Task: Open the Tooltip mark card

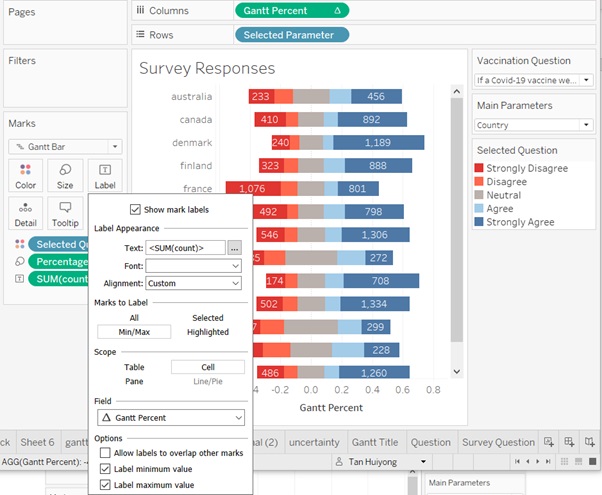Action: [x=65, y=212]
